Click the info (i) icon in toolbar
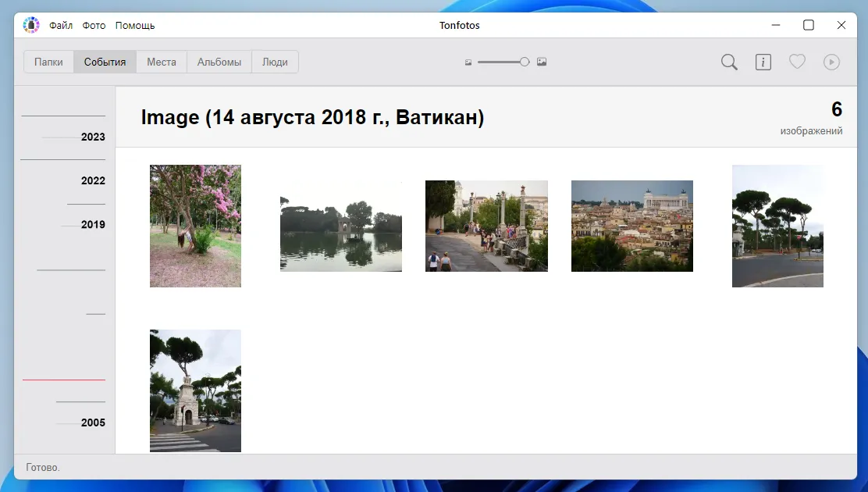The width and height of the screenshot is (868, 492). [x=763, y=62]
